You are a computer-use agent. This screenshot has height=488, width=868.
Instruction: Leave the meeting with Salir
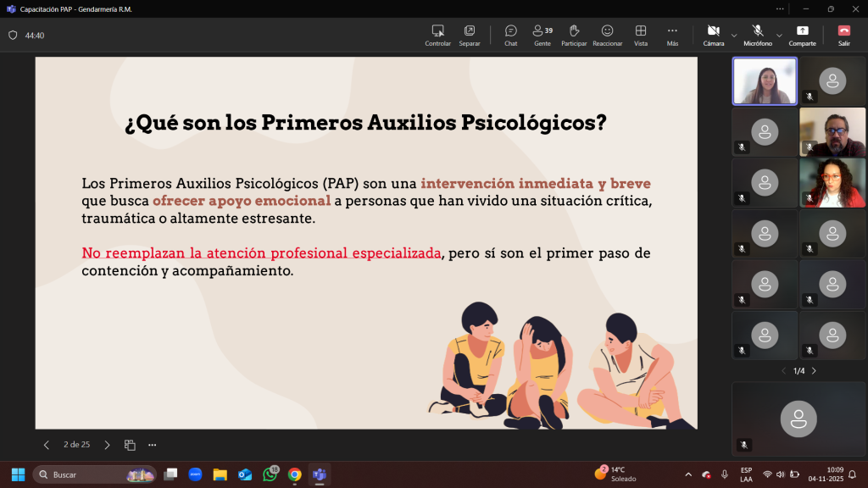point(843,34)
